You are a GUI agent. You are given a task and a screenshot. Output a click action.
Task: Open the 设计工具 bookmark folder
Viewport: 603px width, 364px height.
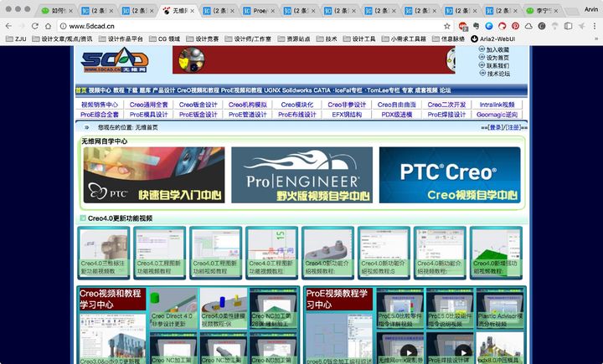359,38
